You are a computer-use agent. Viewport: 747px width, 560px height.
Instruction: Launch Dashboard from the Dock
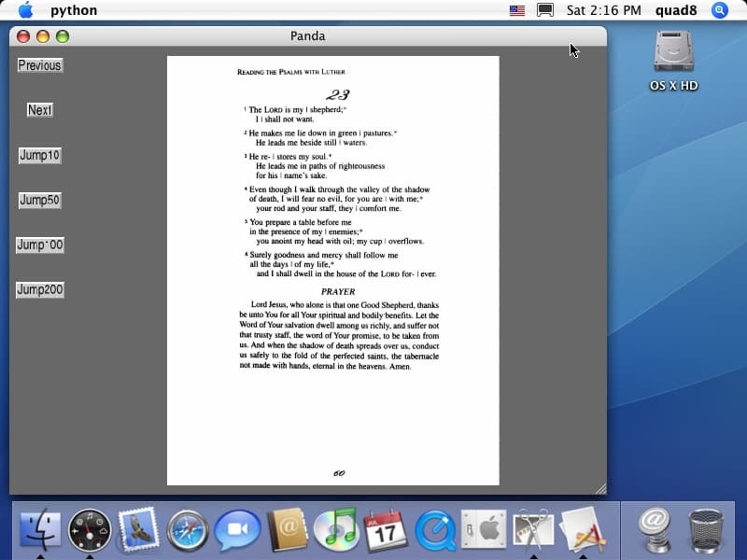pyautogui.click(x=90, y=530)
